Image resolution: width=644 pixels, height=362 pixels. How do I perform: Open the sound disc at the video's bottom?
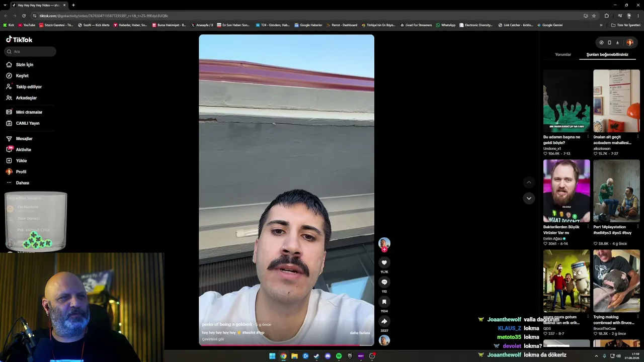coord(384,340)
